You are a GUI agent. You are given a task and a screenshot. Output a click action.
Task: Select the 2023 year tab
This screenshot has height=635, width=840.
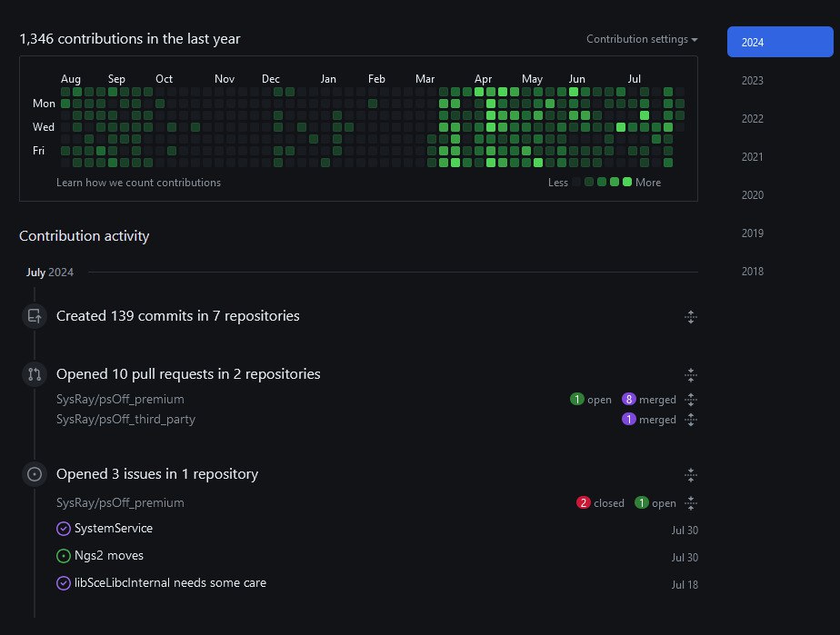[752, 81]
